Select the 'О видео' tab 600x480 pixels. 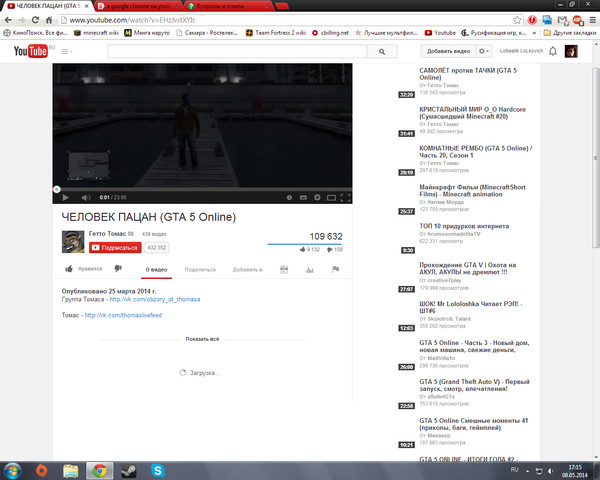tap(157, 269)
